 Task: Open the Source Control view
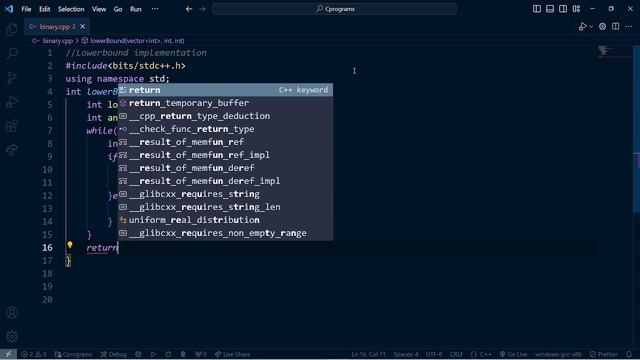click(x=12, y=78)
